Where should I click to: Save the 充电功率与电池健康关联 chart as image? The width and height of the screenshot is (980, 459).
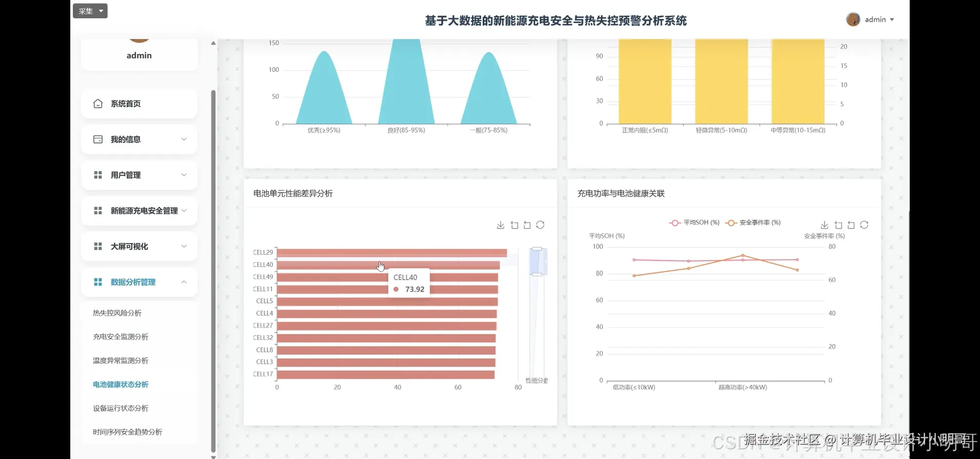[x=825, y=225]
